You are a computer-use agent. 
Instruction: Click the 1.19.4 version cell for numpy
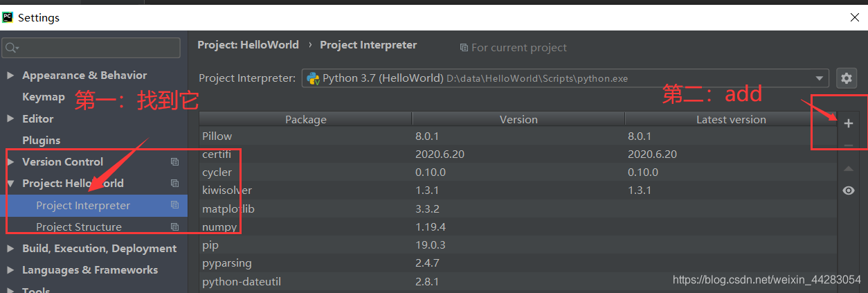coord(430,227)
